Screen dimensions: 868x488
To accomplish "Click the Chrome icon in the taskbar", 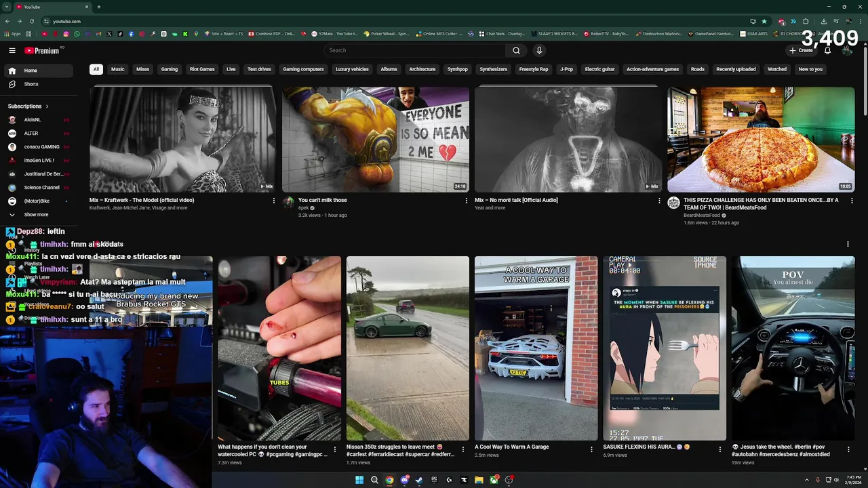I will point(389,480).
